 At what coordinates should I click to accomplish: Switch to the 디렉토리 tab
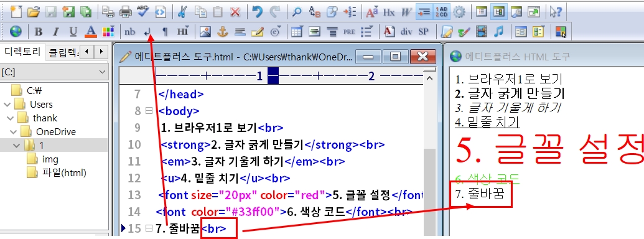coord(22,52)
